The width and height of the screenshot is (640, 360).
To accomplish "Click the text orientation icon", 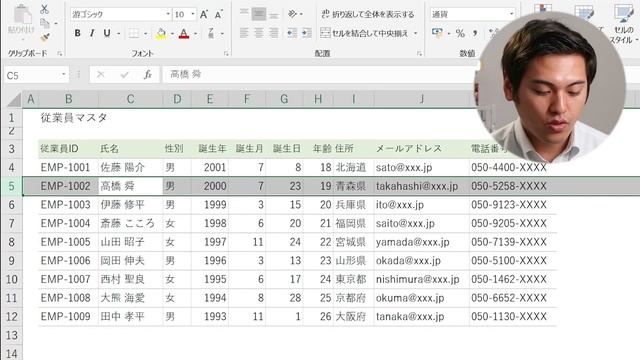I will 293,14.
